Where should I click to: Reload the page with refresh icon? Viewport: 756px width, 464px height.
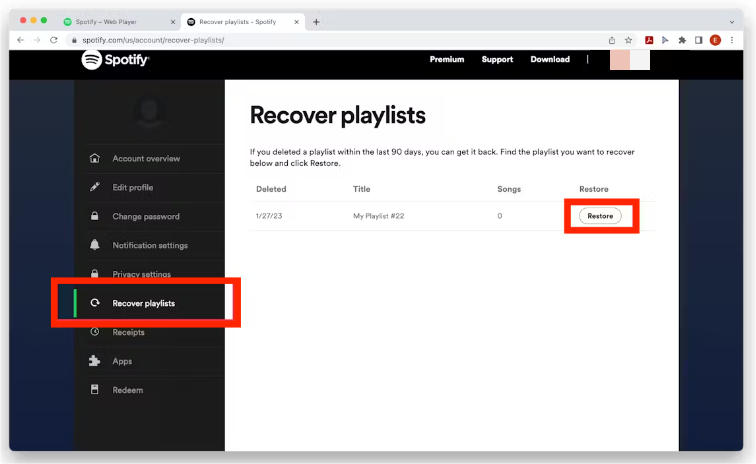click(54, 40)
